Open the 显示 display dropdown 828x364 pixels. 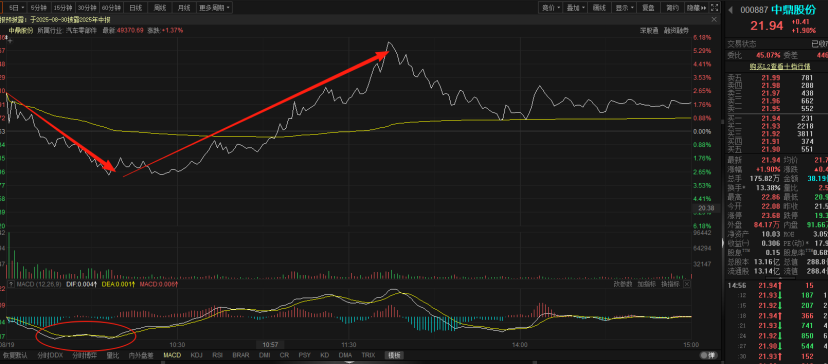point(624,7)
